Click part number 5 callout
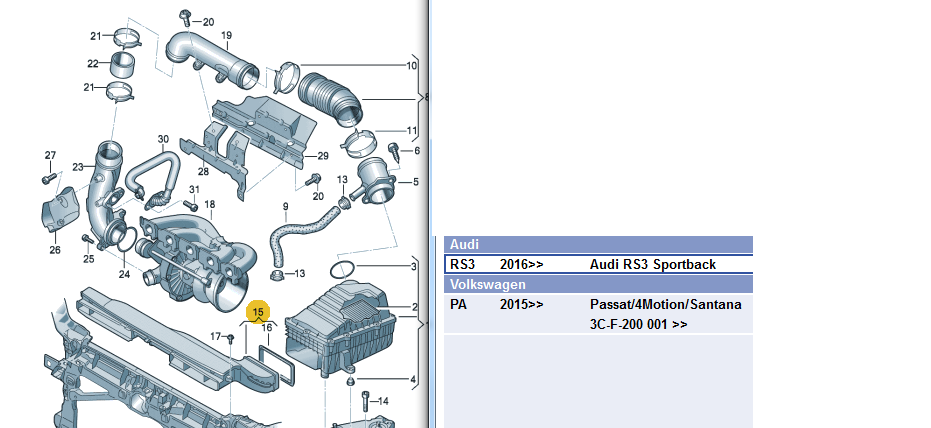The height and width of the screenshot is (428, 931). [x=416, y=182]
